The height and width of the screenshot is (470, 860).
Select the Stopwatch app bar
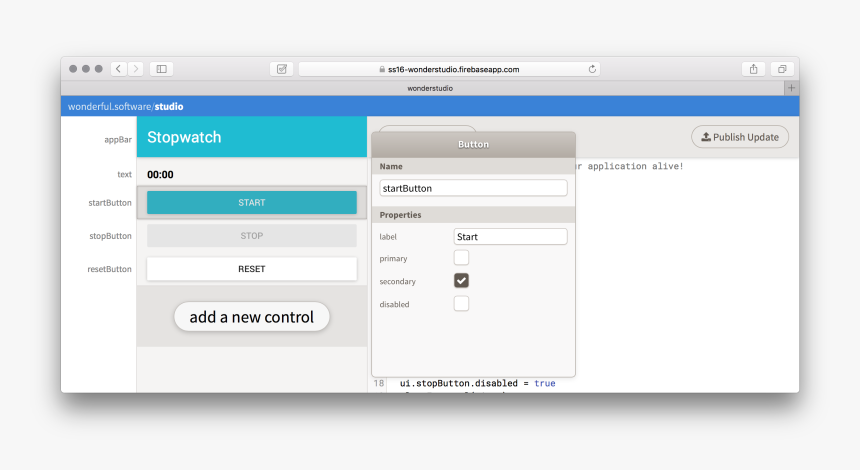(x=252, y=137)
